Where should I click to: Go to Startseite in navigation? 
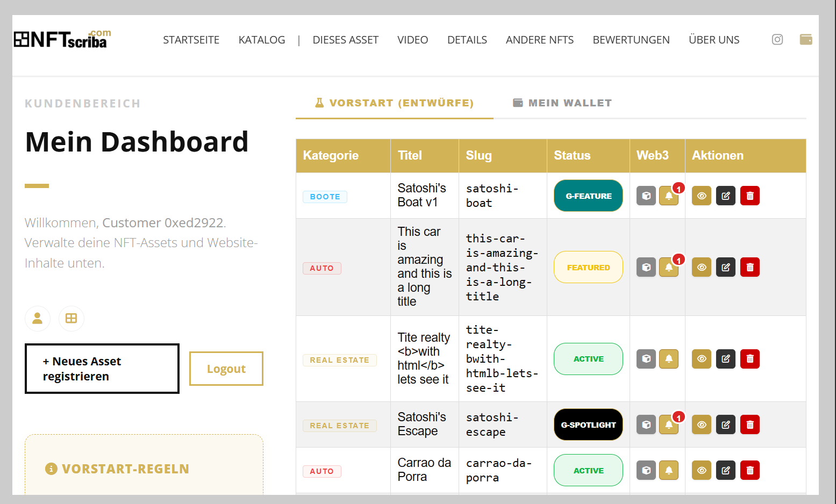pyautogui.click(x=191, y=40)
